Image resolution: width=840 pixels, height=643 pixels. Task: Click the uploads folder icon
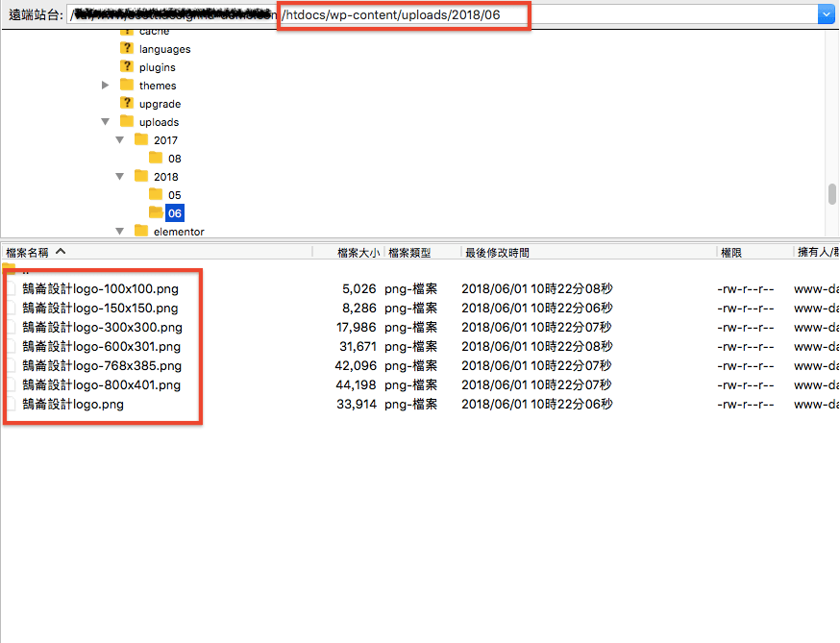tap(126, 122)
